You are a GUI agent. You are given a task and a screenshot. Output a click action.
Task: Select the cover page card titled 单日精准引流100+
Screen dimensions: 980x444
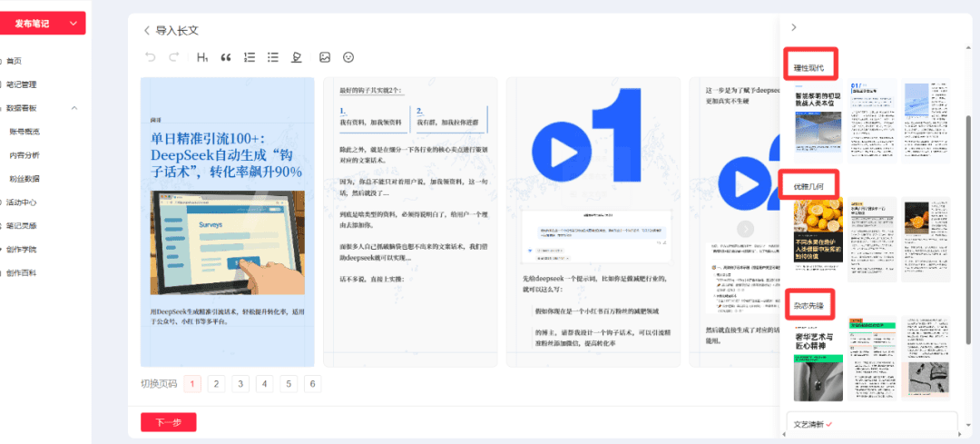[x=228, y=222]
